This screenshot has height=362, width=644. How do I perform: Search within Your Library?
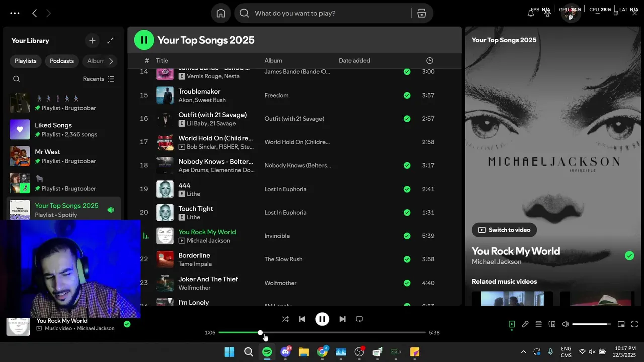[16, 79]
